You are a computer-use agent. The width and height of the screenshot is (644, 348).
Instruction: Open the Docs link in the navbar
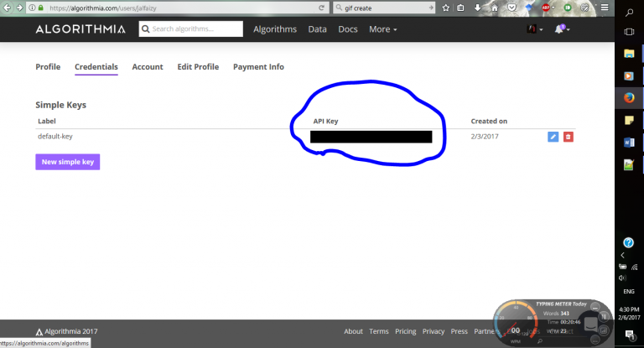point(348,29)
